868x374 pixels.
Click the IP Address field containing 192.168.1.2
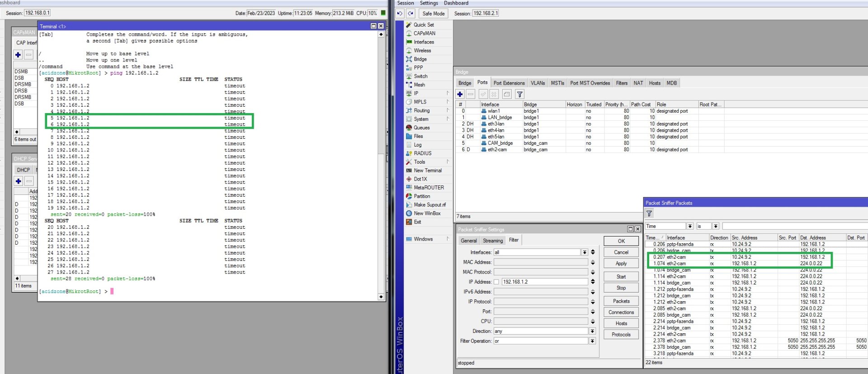[x=544, y=282]
